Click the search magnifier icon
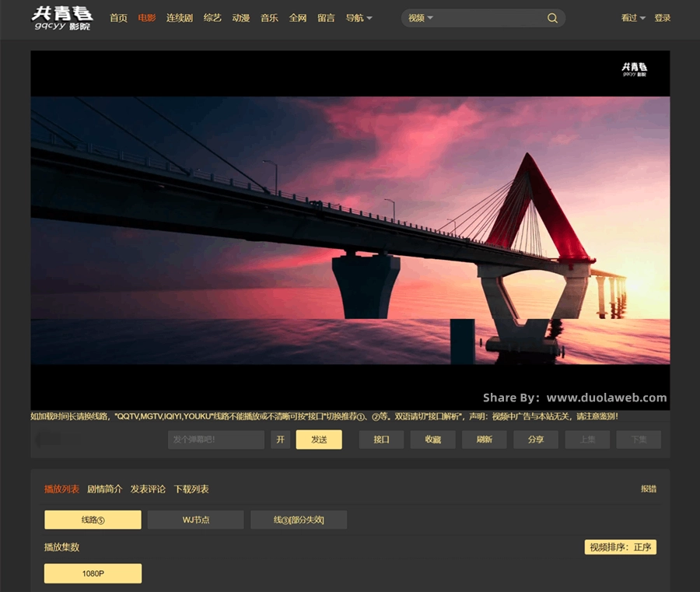The height and width of the screenshot is (592, 700). [552, 19]
